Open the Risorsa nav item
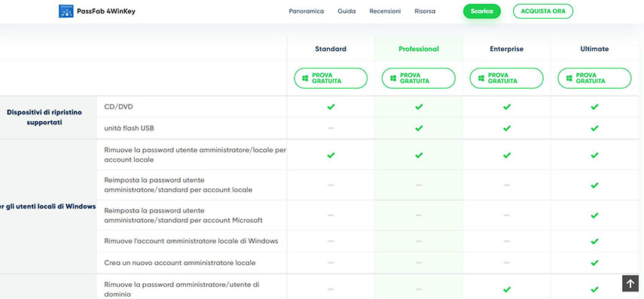 [425, 11]
